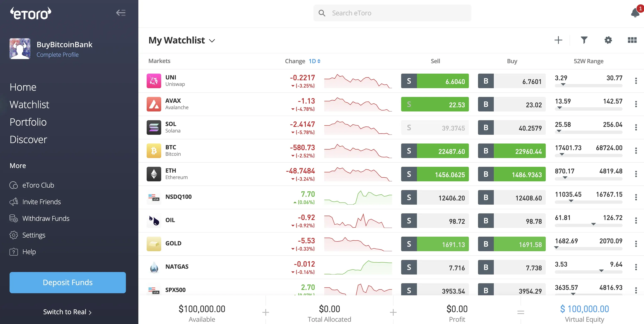Screen dimensions: 644x324
Task: Open the GOLD row options menu
Action: [636, 244]
